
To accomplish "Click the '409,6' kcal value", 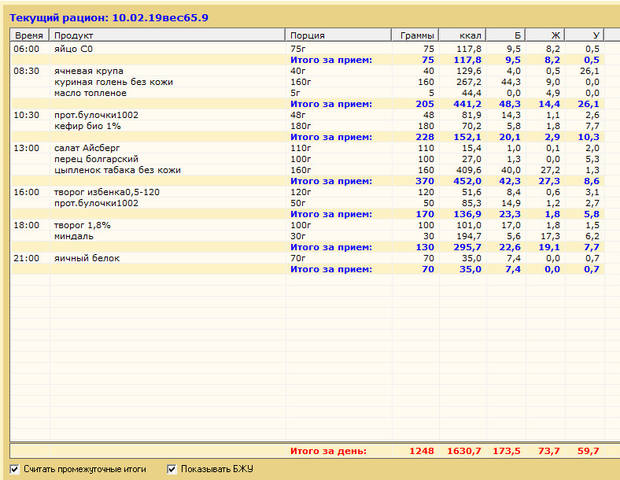I will [x=469, y=170].
